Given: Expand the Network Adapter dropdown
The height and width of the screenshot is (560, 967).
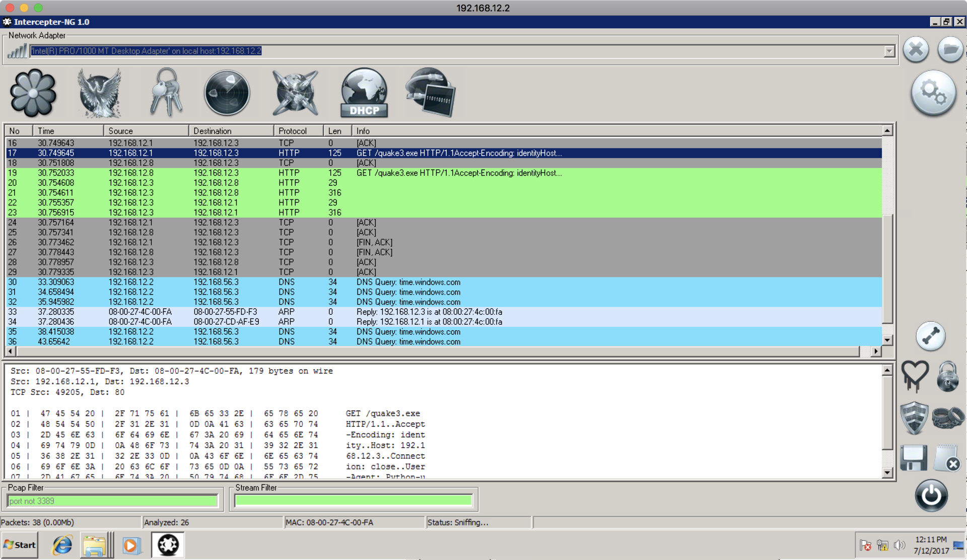Looking at the screenshot, I should coord(889,51).
